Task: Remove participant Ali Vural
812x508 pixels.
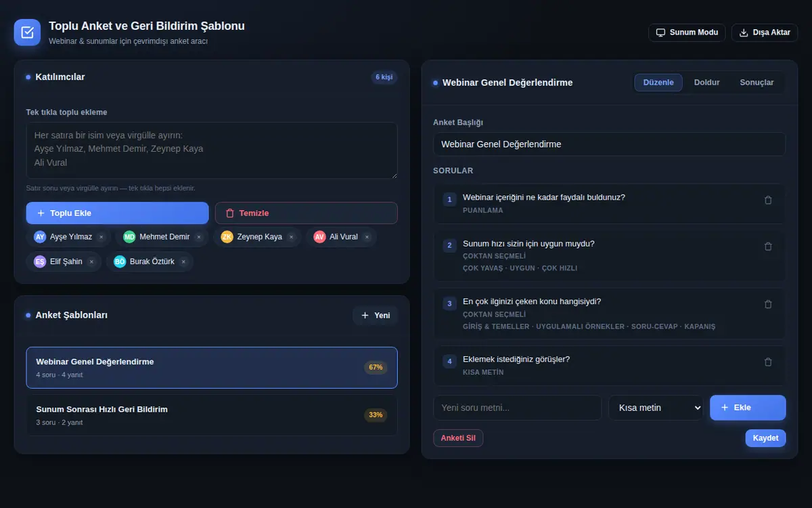Action: (367, 237)
